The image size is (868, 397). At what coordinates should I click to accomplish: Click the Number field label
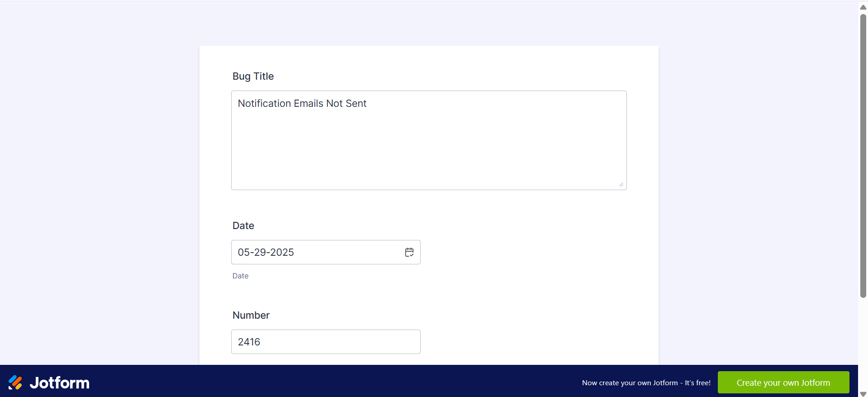[x=251, y=315]
